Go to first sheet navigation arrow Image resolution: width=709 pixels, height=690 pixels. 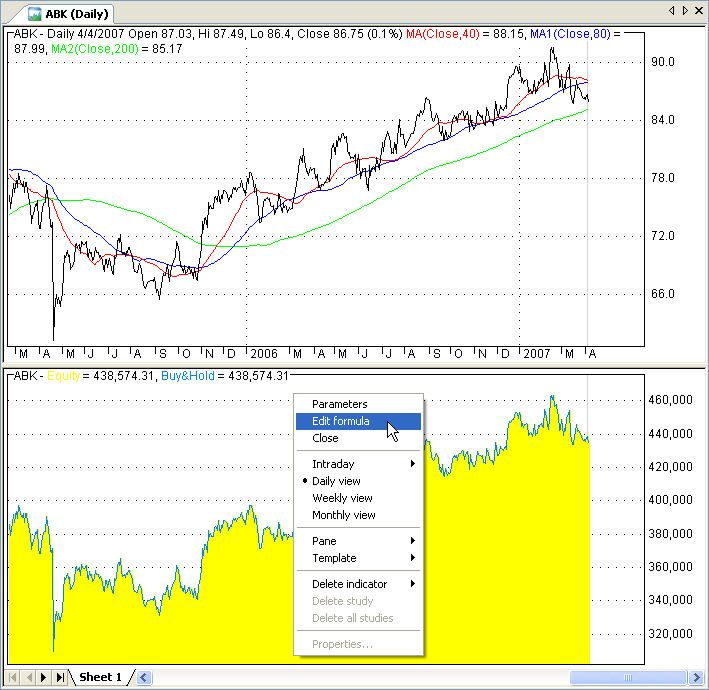[13, 678]
